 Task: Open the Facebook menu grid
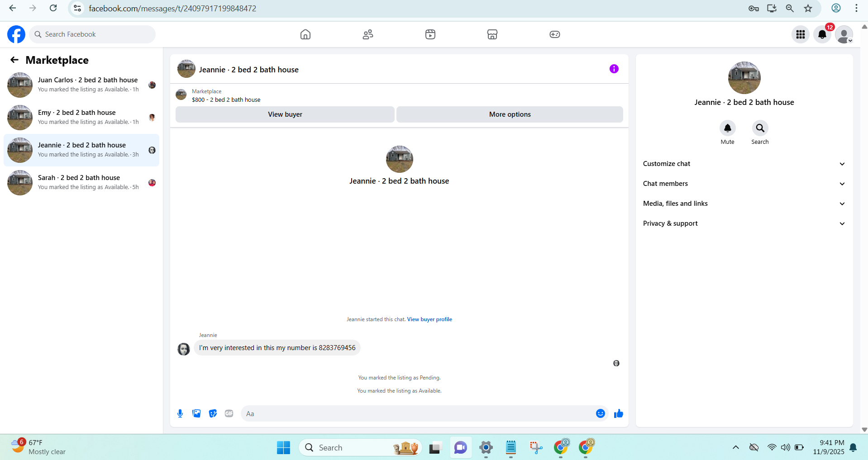[x=801, y=34]
